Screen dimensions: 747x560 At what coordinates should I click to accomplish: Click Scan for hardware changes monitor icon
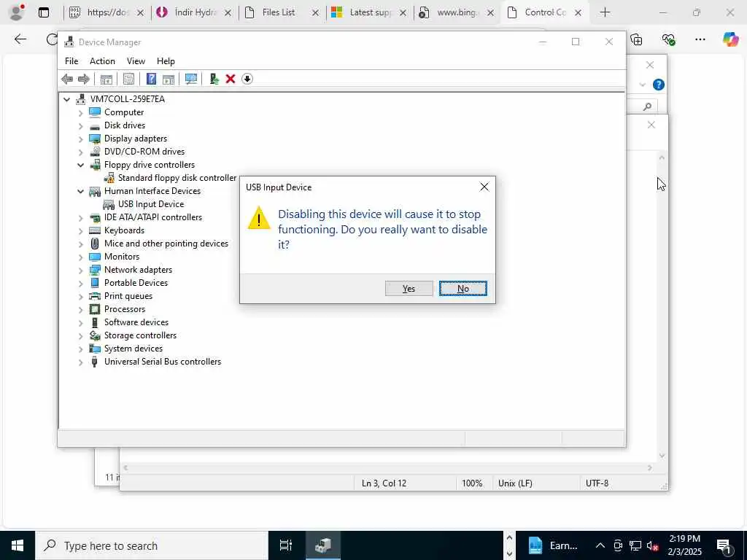191,79
